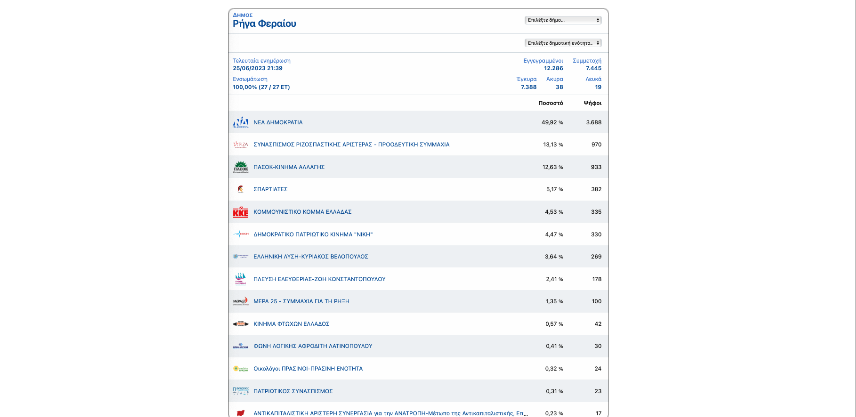Click the '178' votes cell

[x=596, y=279]
